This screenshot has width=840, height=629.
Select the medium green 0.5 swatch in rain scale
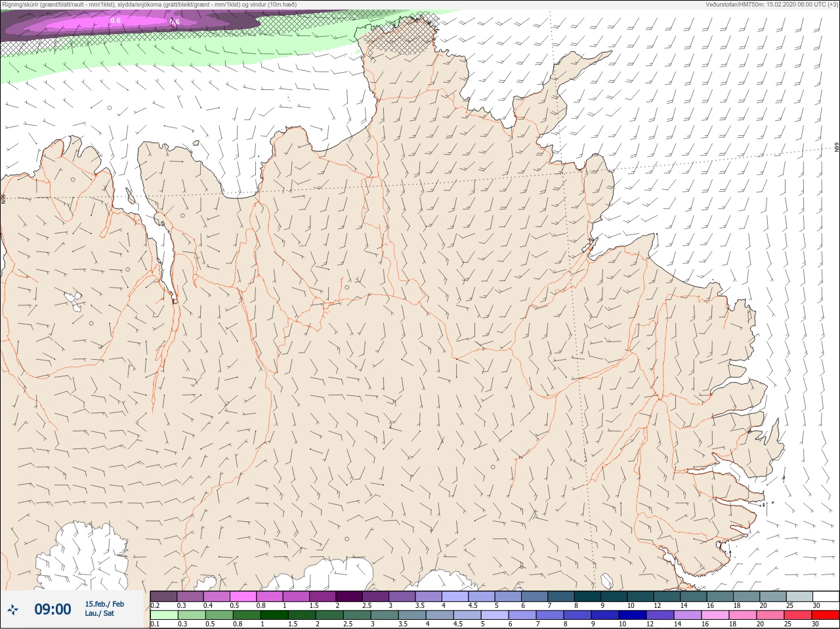click(219, 615)
